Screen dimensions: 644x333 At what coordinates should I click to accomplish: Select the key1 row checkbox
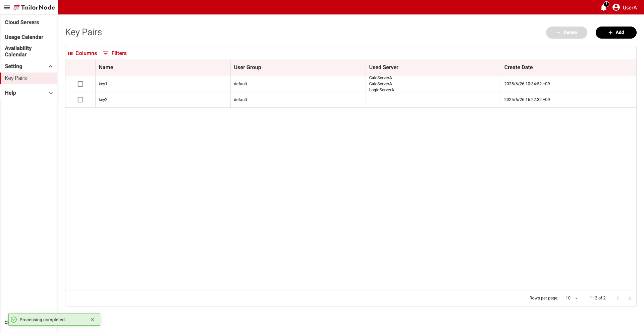coord(80,84)
